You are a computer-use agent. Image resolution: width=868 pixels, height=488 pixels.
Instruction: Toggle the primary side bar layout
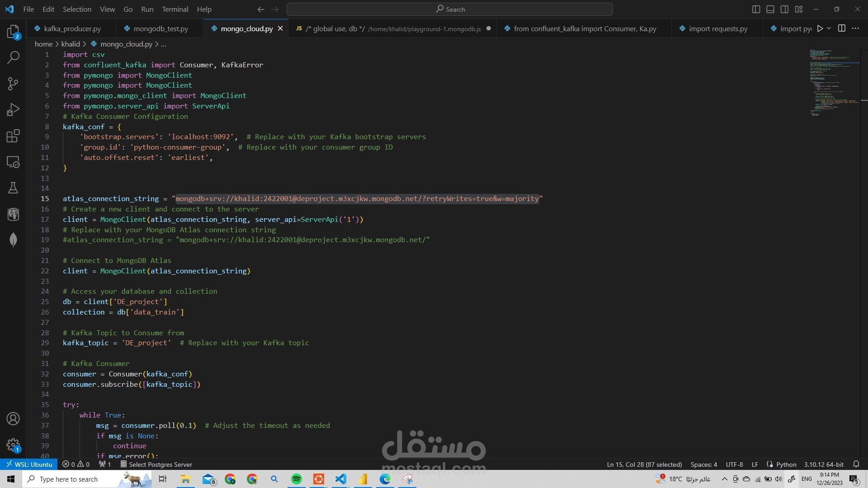point(756,9)
